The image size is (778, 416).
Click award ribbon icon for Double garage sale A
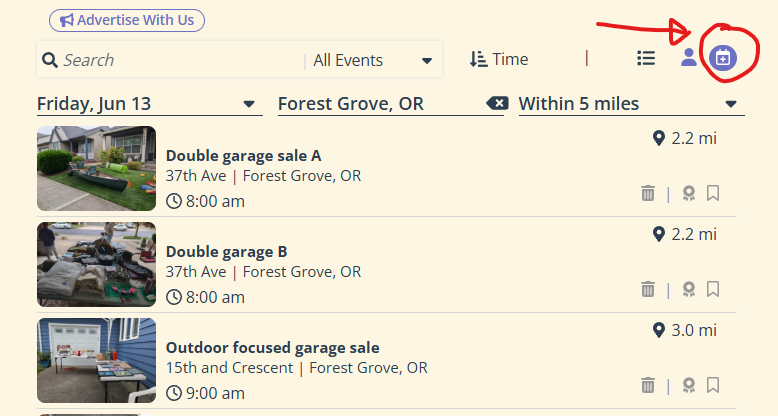pyautogui.click(x=688, y=193)
